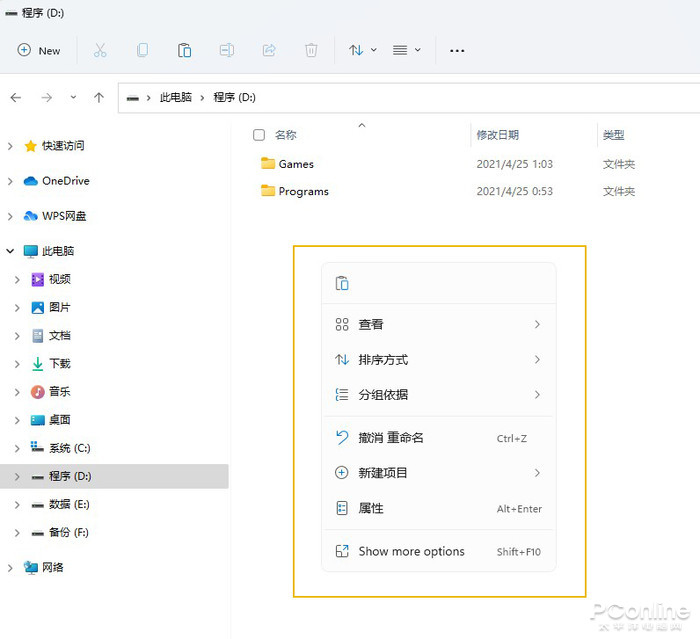This screenshot has width=700, height=639.
Task: Open the Games folder
Action: point(295,164)
